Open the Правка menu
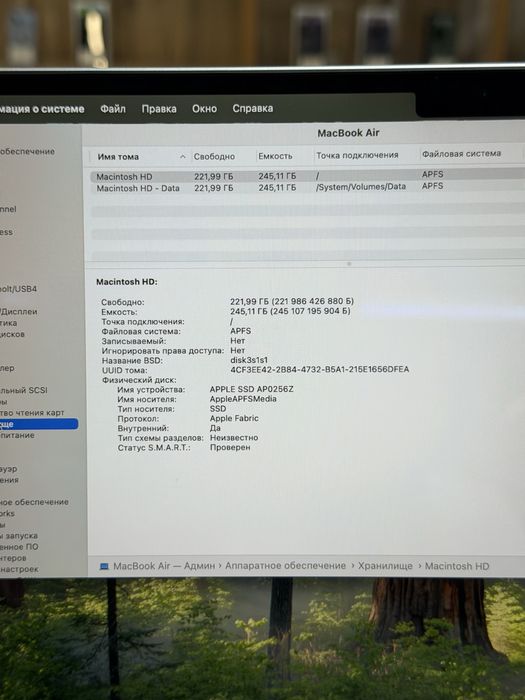Image resolution: width=525 pixels, height=700 pixels. coord(159,108)
